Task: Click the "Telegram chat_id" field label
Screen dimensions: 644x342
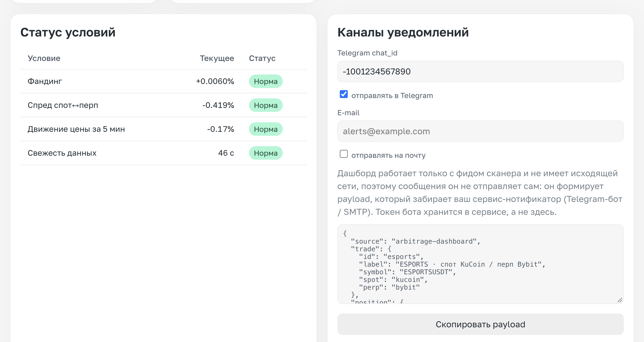Action: (x=367, y=53)
